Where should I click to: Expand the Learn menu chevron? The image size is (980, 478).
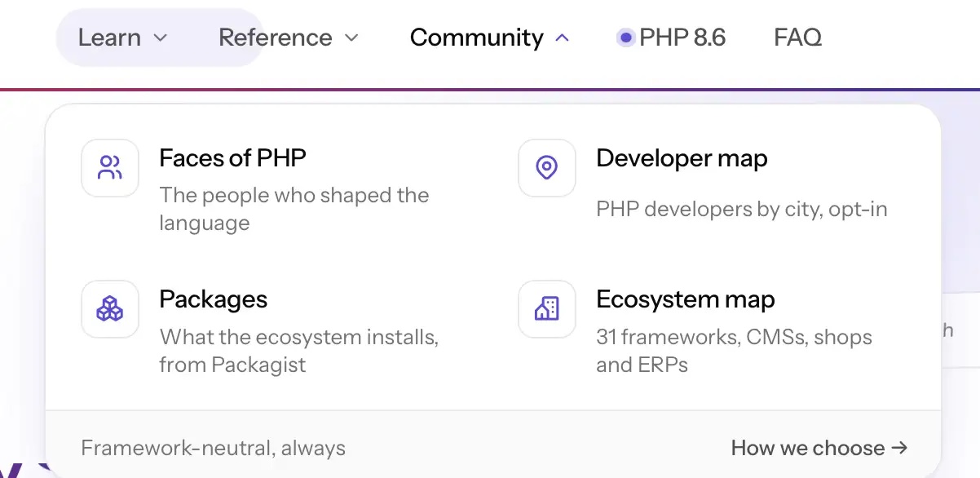[161, 38]
